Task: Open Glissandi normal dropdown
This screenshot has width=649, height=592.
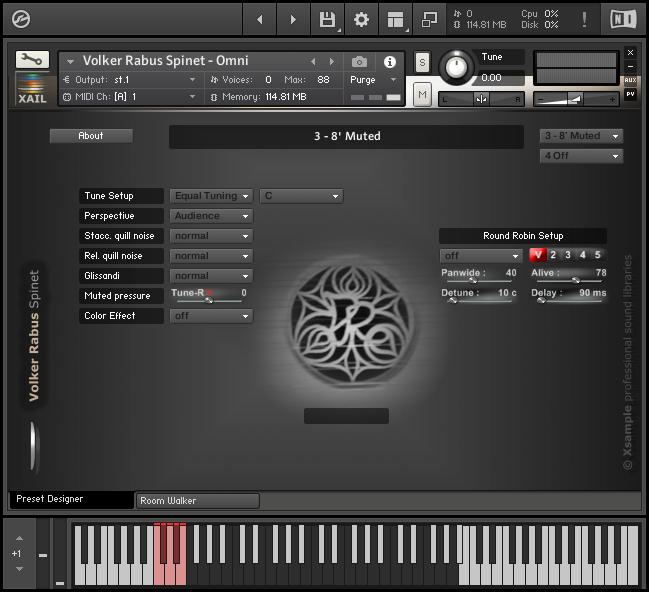Action: coord(211,276)
